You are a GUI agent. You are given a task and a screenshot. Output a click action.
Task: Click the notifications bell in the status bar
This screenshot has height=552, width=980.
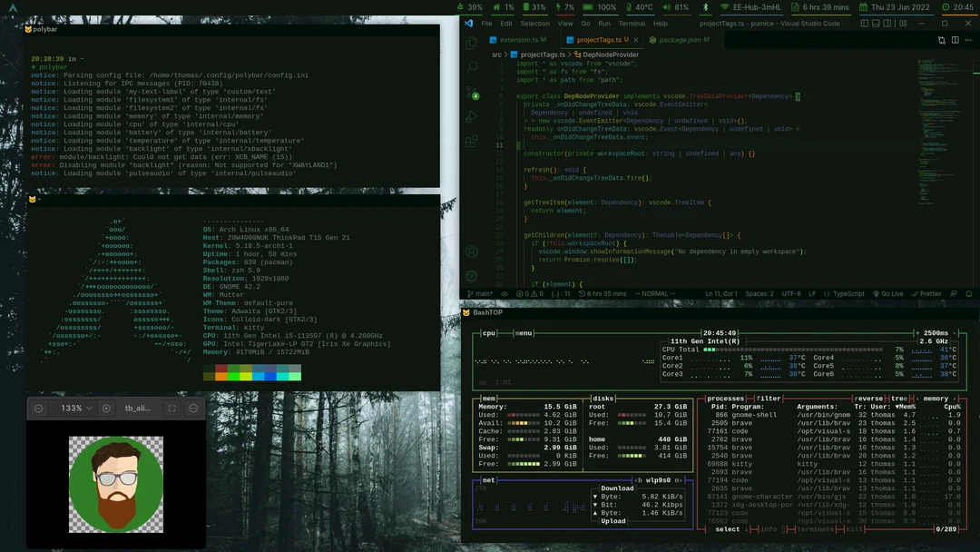969,293
